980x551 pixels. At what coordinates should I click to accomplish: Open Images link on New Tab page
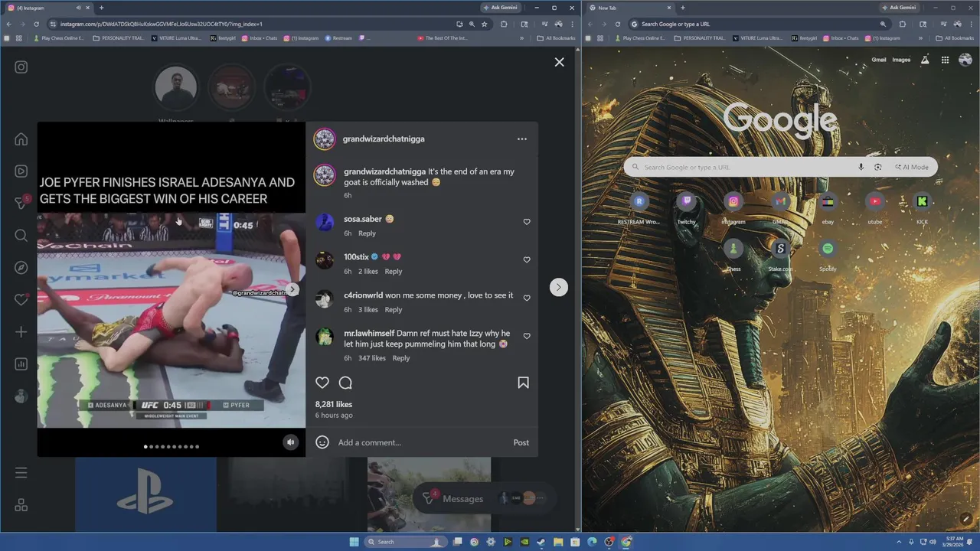coord(901,60)
